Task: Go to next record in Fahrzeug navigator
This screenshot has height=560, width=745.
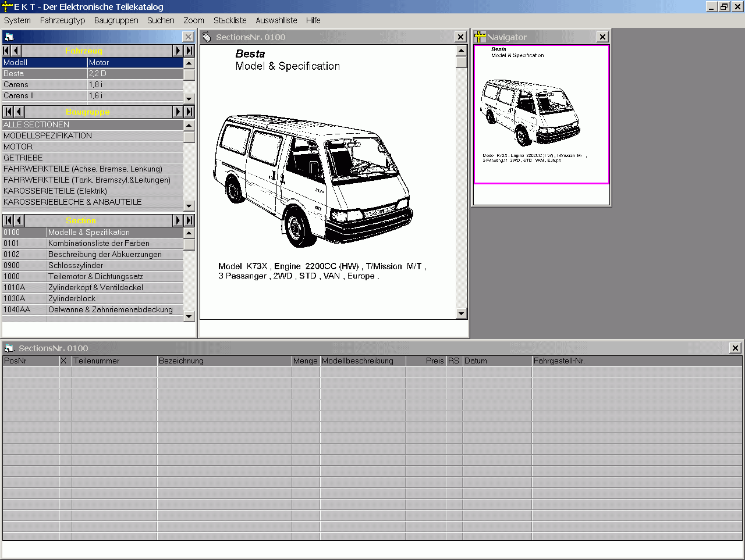Action: point(178,51)
